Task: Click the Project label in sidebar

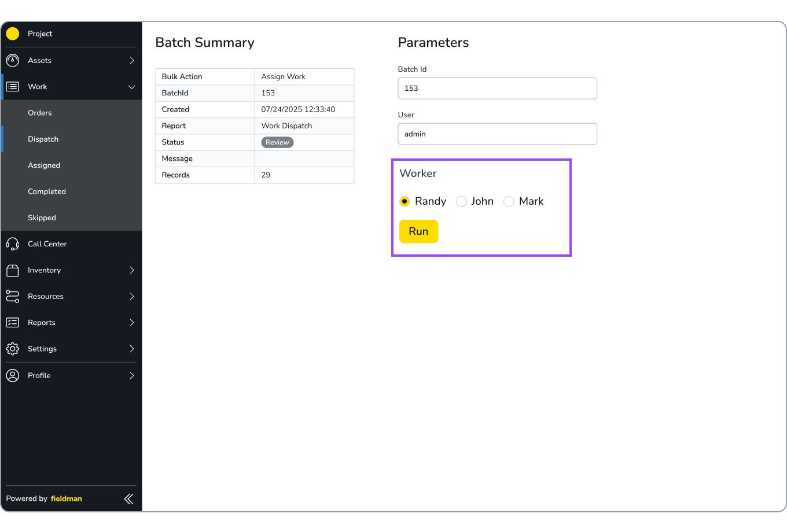Action: [x=40, y=34]
